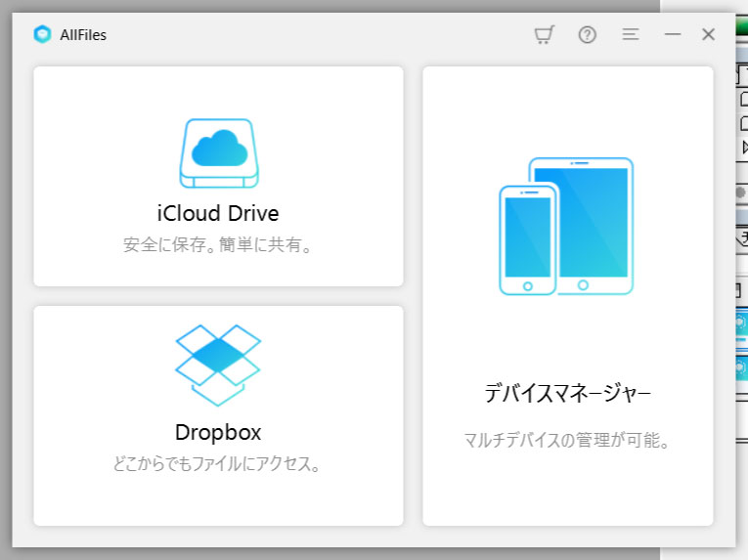Click empty space below Dropbox subtitle in card
748x560 pixels.
(x=218, y=500)
